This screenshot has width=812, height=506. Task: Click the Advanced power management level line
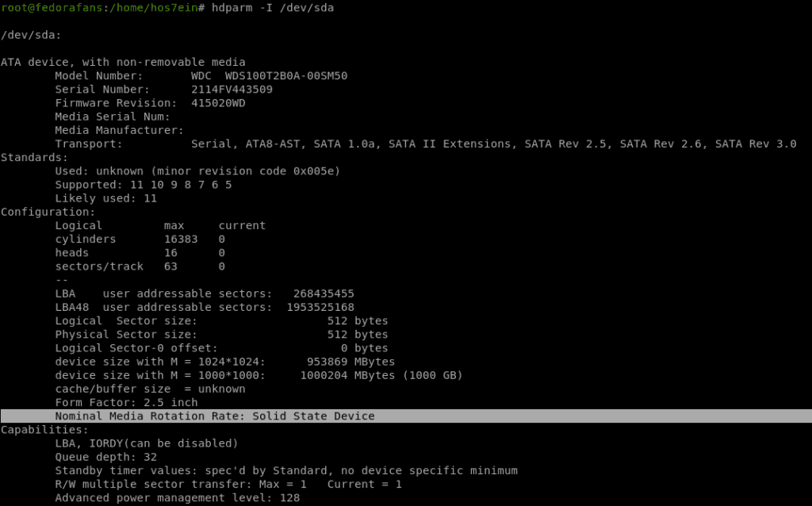point(177,499)
